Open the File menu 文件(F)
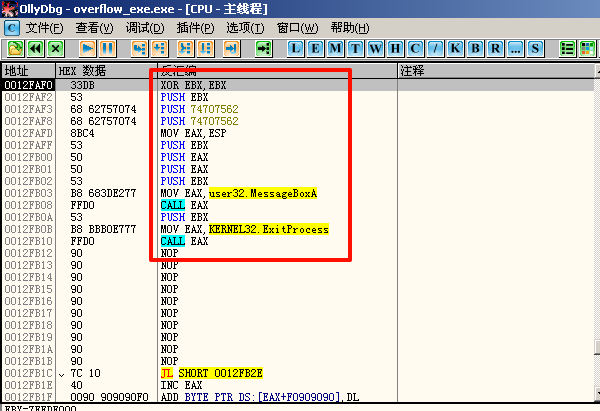Screen dimensions: 600x411 [x=44, y=28]
